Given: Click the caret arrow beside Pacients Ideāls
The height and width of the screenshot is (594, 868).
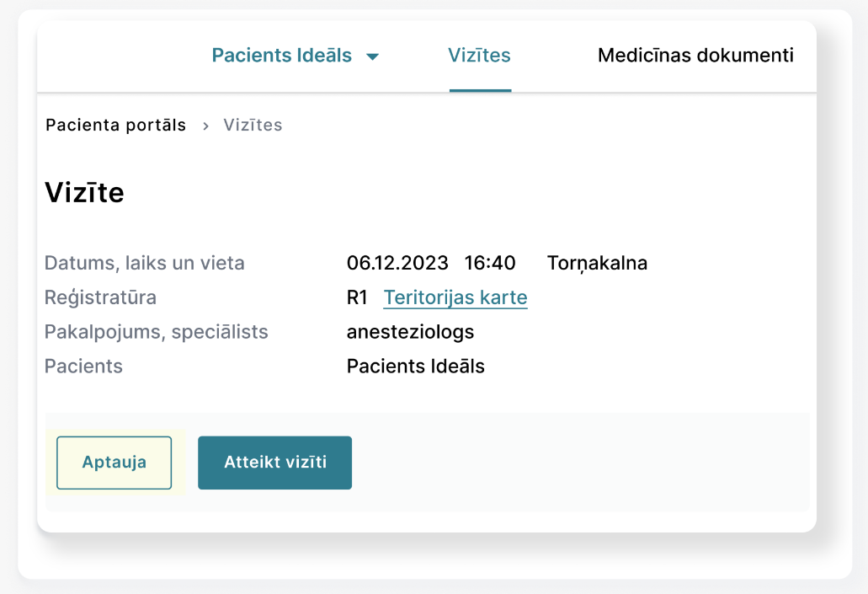Looking at the screenshot, I should pyautogui.click(x=373, y=57).
